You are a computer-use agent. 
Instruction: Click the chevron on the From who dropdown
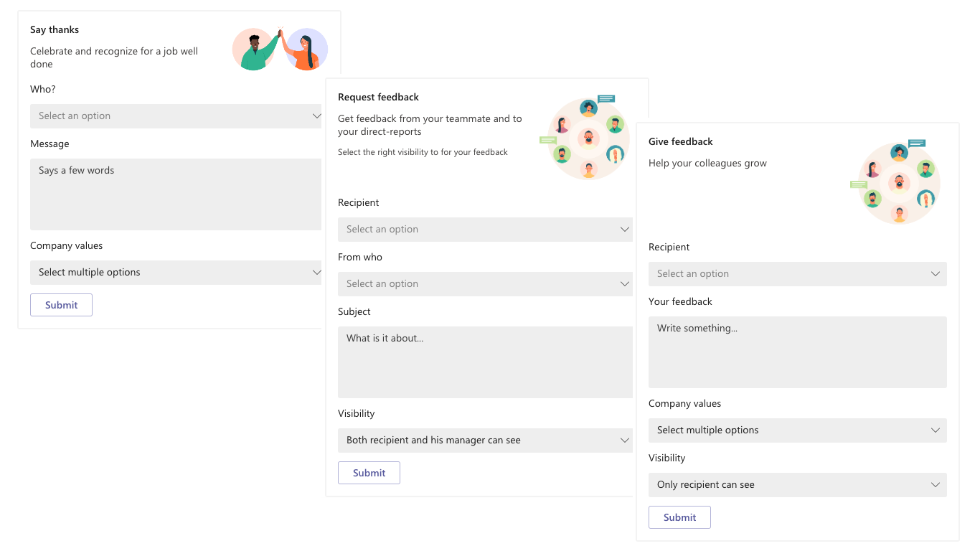pos(624,284)
